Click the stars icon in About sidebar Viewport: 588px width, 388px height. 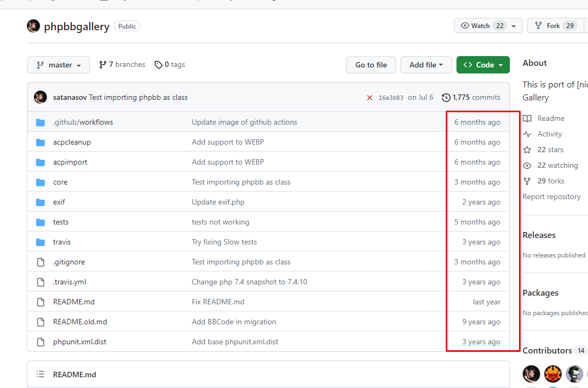click(527, 150)
